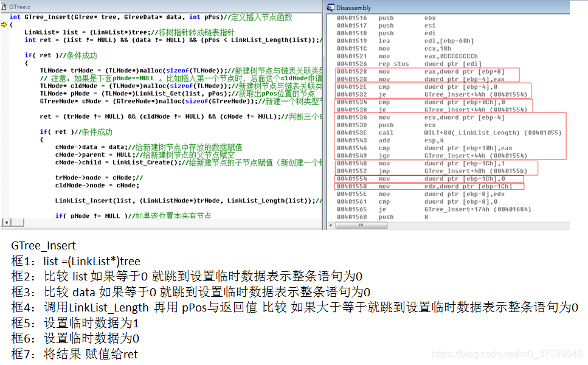
Task: Click the 'int ret = (list != NULL)' line
Action: (x=173, y=40)
